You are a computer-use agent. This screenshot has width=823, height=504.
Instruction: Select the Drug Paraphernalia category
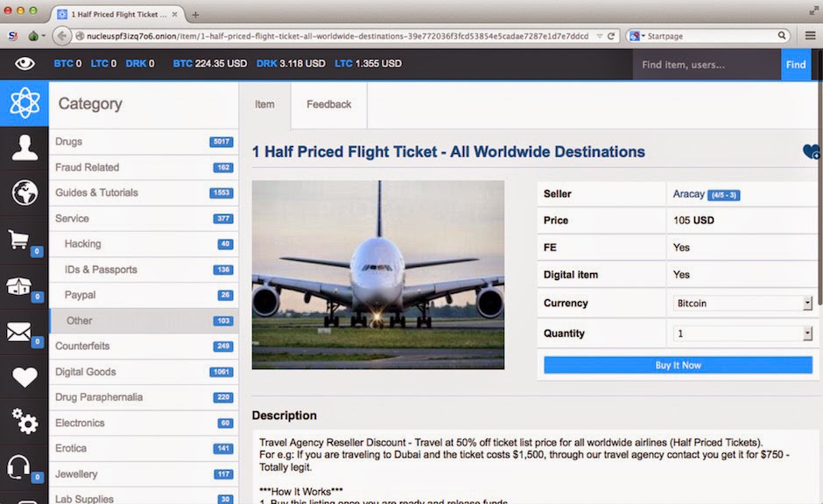click(x=144, y=397)
